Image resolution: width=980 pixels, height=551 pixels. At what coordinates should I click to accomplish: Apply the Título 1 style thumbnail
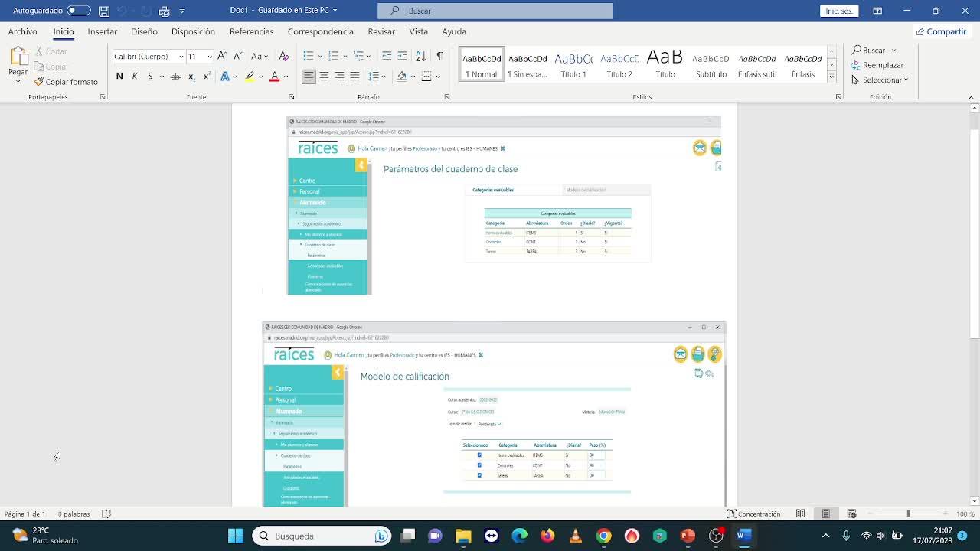573,64
